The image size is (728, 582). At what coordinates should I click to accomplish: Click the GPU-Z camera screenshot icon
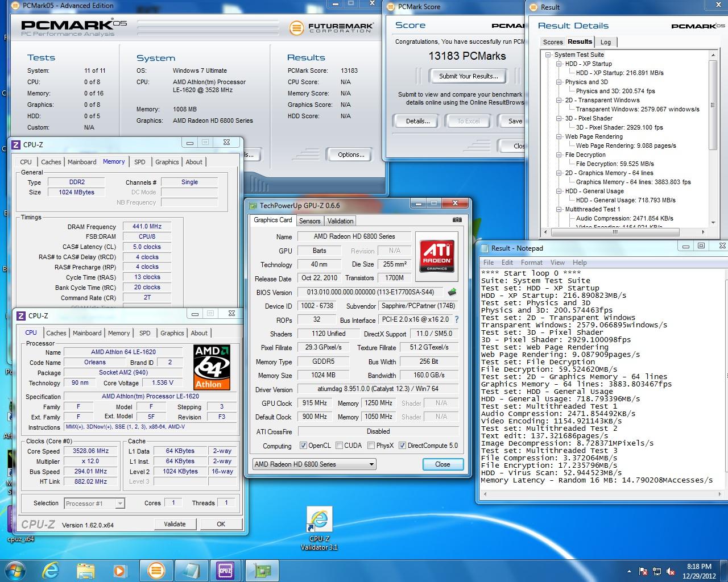(x=457, y=220)
